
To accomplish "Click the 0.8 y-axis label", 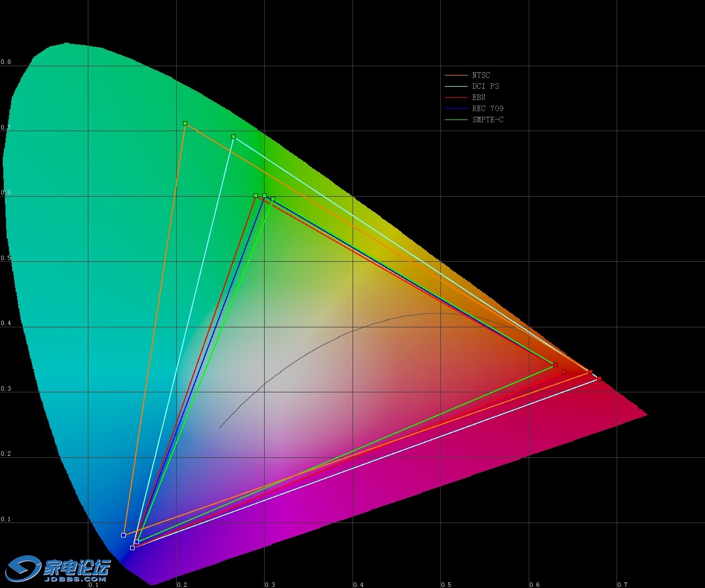I will pos(6,62).
